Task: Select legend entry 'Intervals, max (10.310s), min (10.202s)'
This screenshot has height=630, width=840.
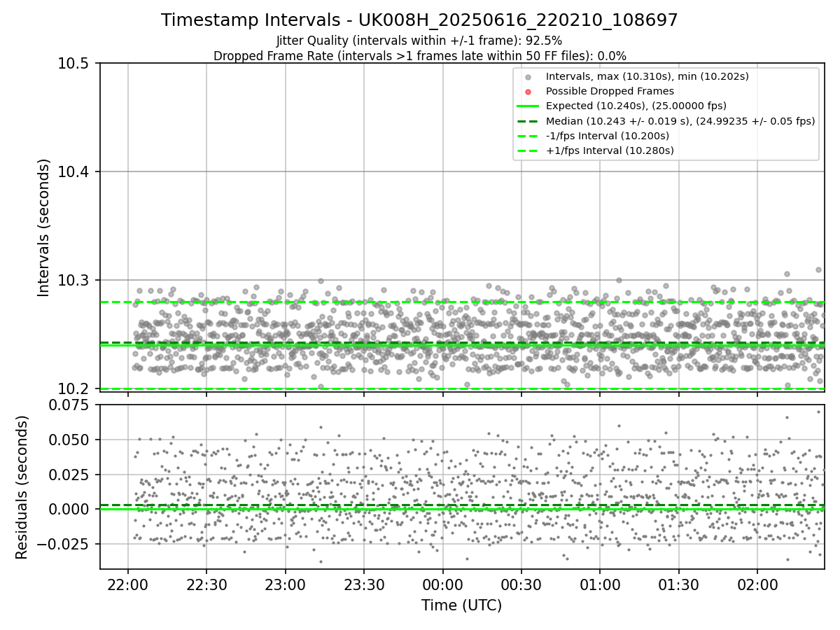Action: coord(647,76)
